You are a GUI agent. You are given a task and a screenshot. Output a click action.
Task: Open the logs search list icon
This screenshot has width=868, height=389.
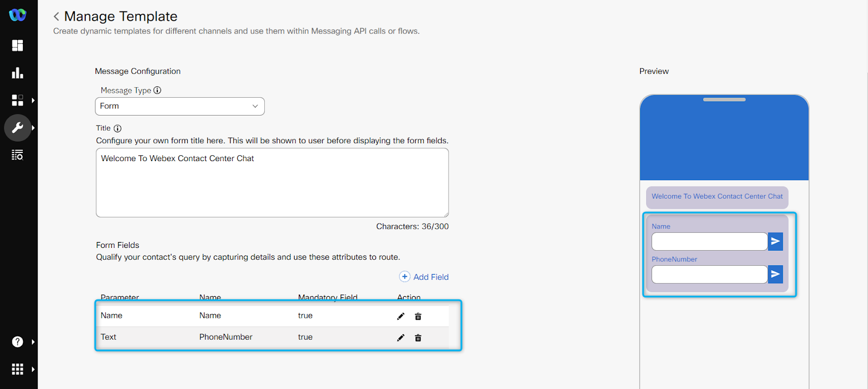pos(17,155)
